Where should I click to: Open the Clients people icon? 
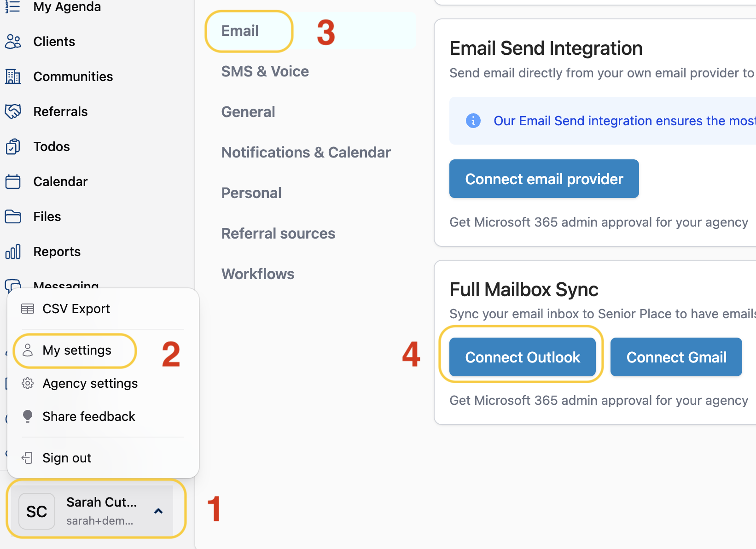pos(13,41)
